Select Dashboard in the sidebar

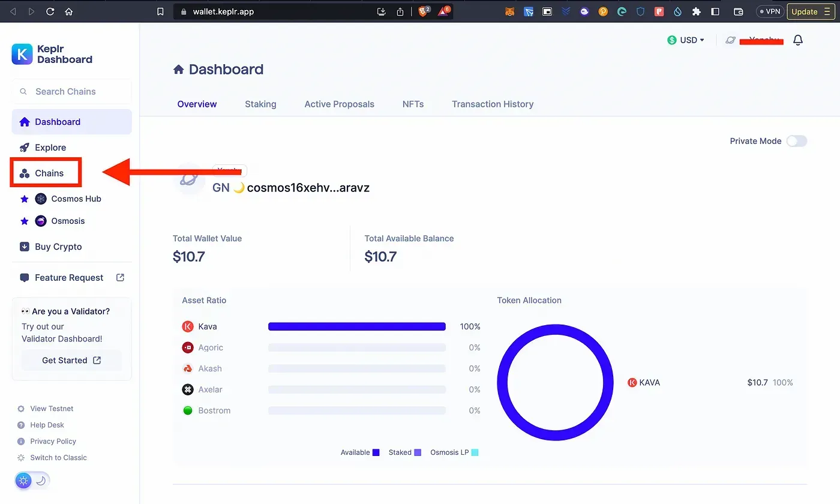coord(71,122)
